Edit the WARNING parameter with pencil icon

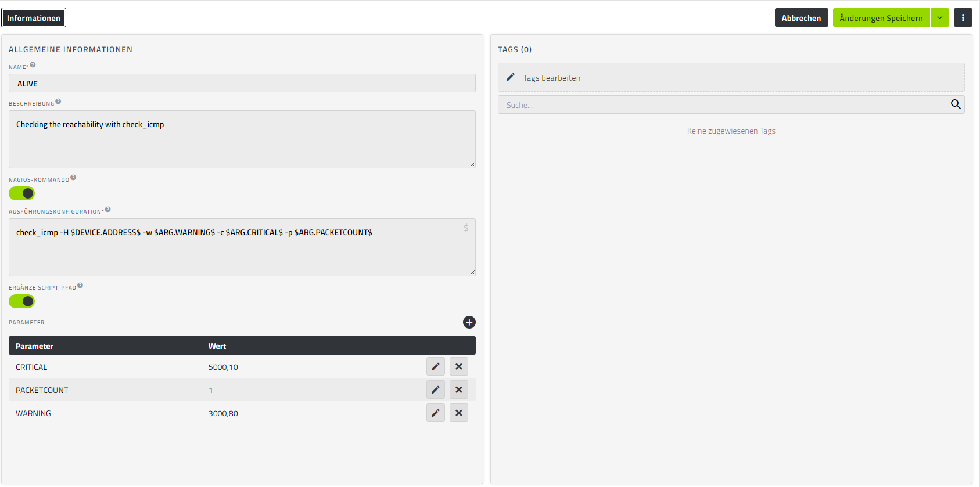(436, 413)
